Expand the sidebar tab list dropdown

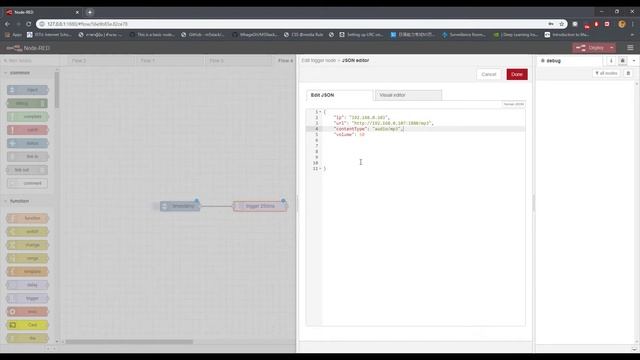pyautogui.click(x=634, y=61)
